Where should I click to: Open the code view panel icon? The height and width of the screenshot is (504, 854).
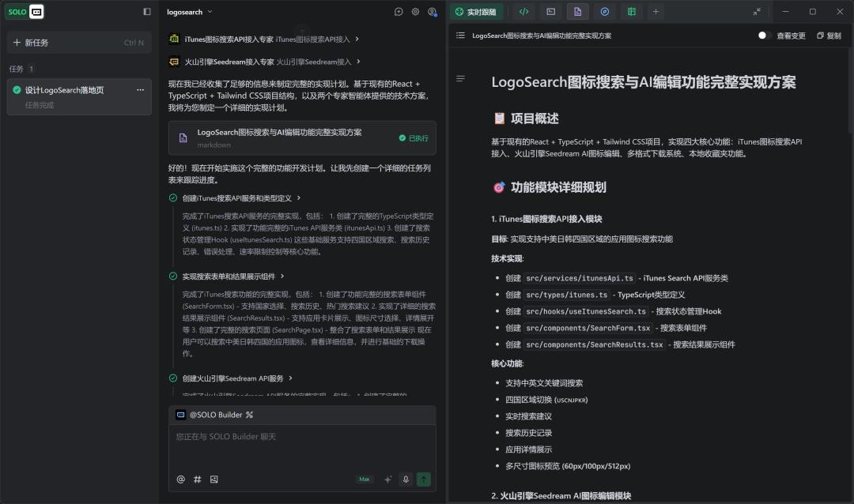click(x=523, y=12)
